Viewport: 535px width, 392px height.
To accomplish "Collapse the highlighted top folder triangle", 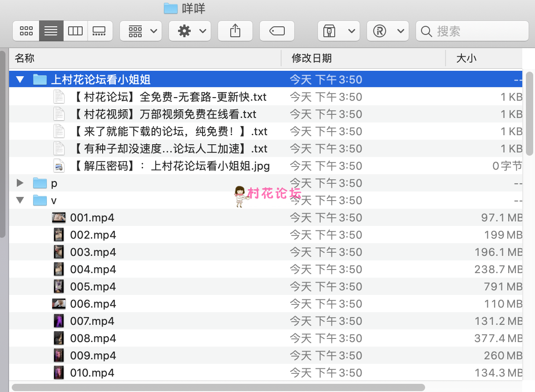I will 20,80.
